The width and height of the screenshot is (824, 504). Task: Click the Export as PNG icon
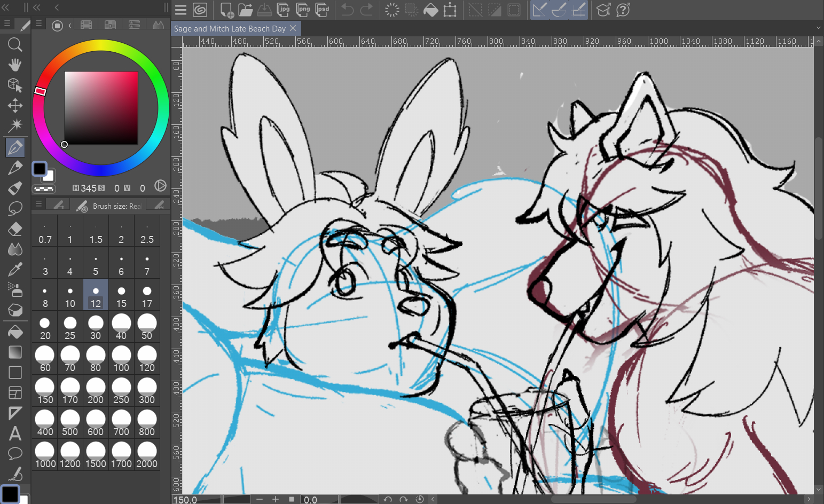[303, 10]
